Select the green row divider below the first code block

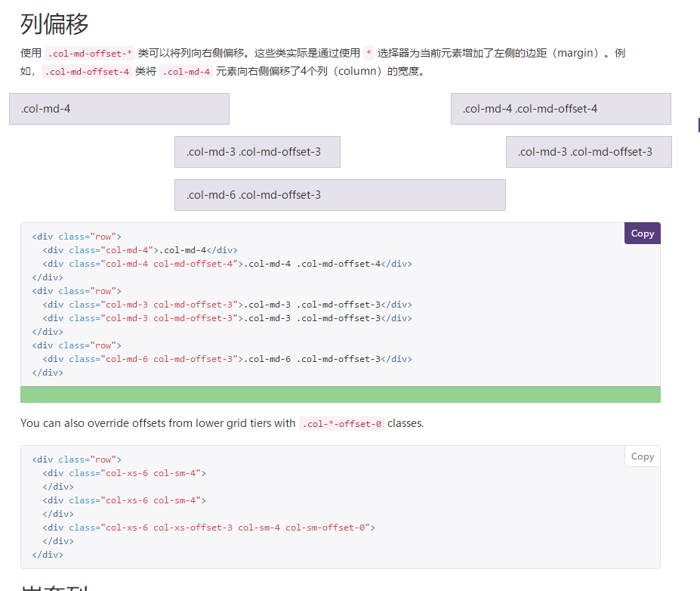click(339, 394)
